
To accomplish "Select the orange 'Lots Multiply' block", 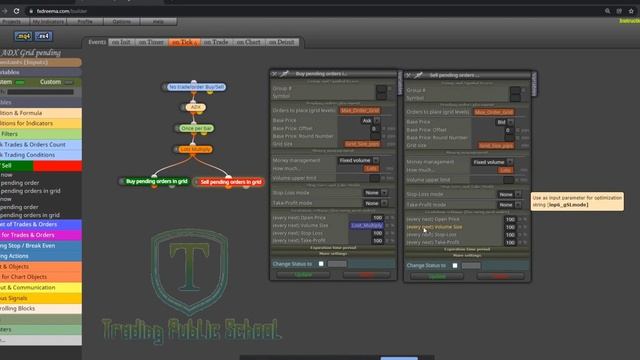I will point(195,149).
